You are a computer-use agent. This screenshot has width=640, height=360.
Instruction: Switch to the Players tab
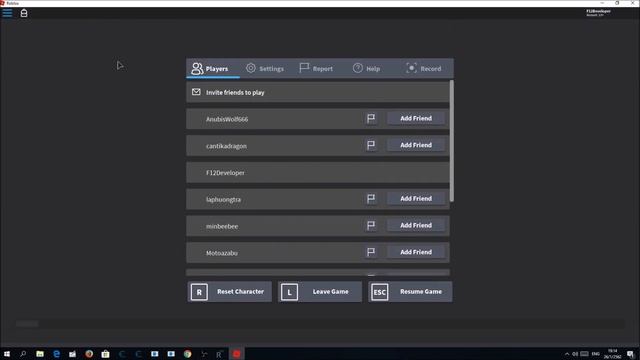213,69
